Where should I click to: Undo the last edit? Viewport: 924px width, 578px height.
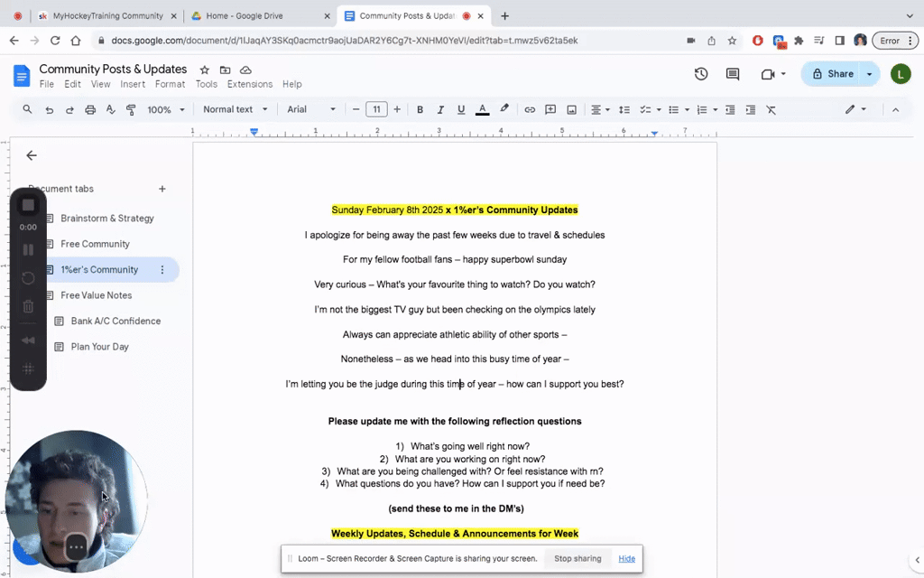[49, 109]
